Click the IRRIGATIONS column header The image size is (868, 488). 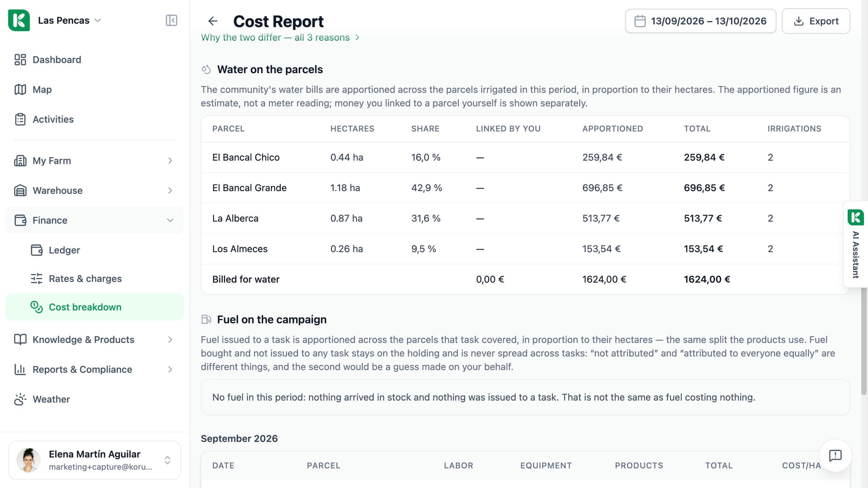tap(794, 129)
